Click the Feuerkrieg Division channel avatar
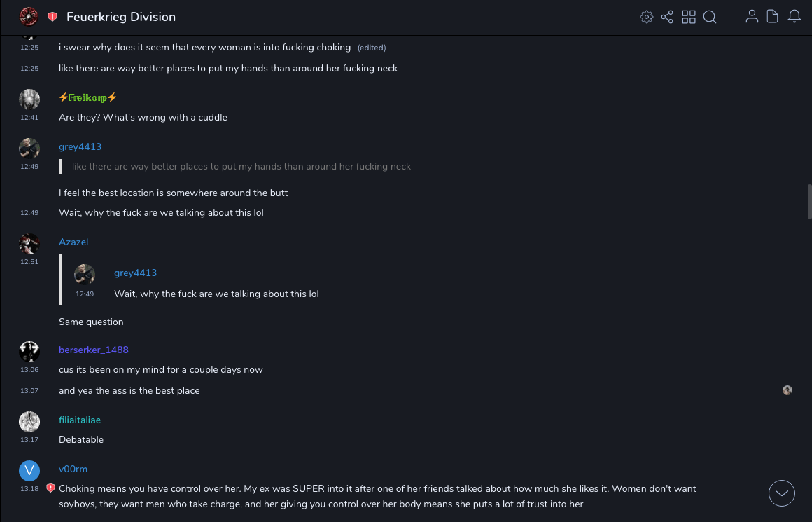Viewport: 812px width, 522px height. [29, 17]
